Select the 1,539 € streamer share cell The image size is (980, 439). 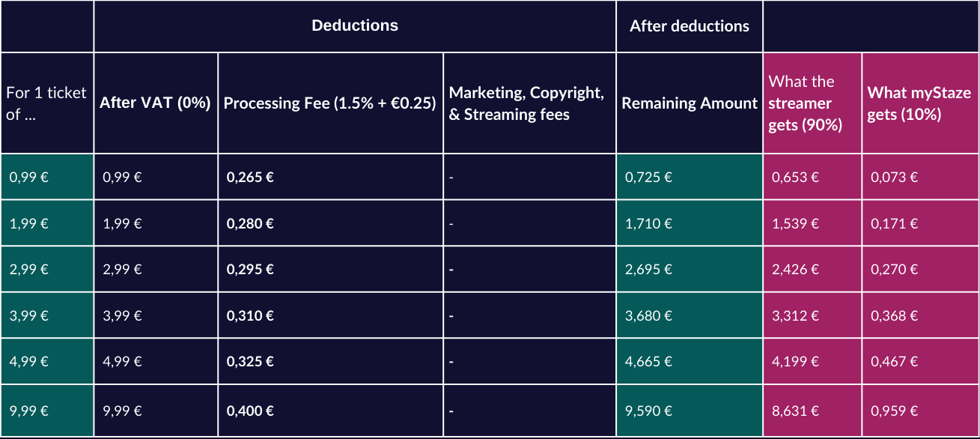(x=795, y=223)
